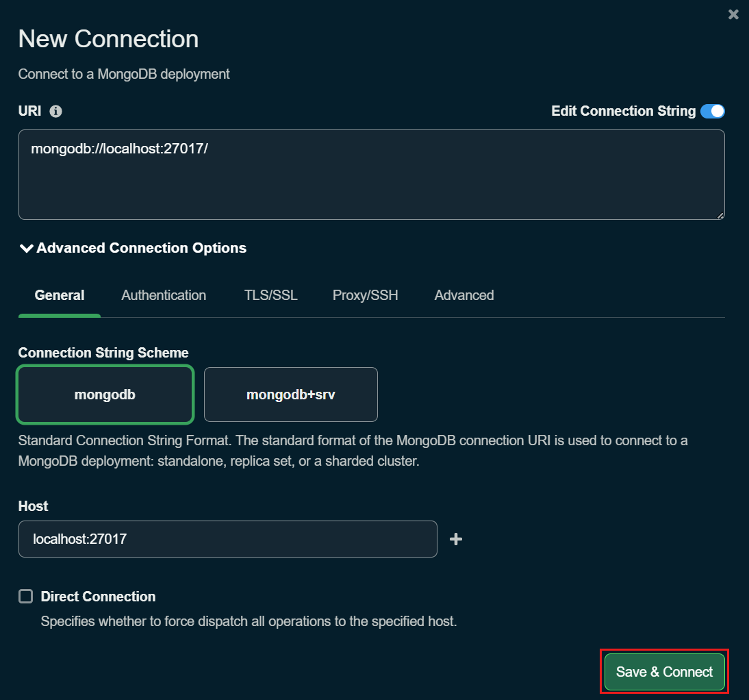Click the plus icon to add another host
Image resolution: width=749 pixels, height=700 pixels.
(455, 539)
